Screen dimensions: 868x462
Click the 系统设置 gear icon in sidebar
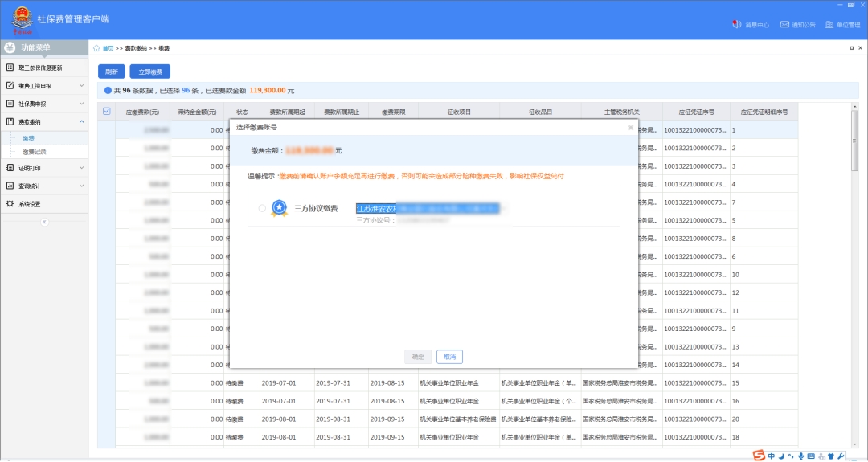pos(10,204)
